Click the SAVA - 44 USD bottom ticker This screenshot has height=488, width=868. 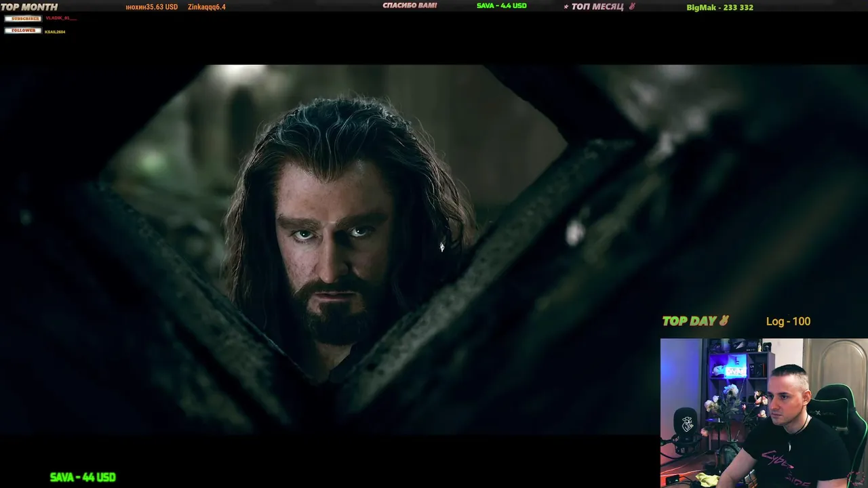tap(83, 477)
